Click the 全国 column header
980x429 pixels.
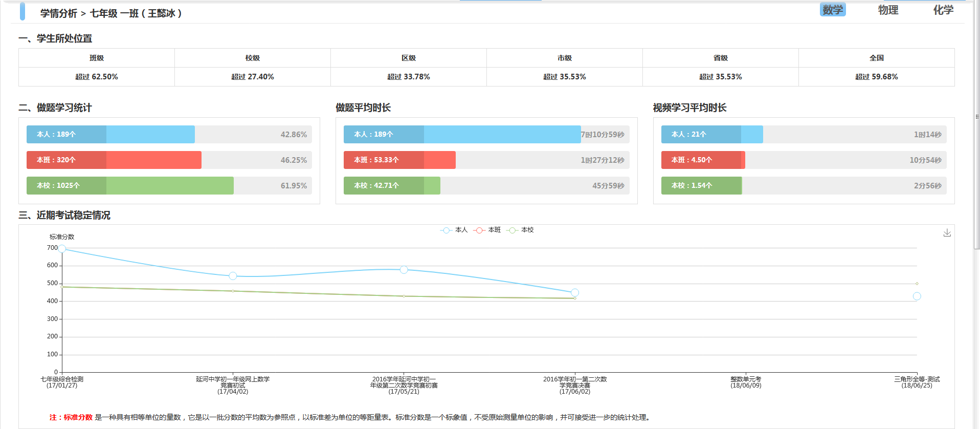(877, 58)
